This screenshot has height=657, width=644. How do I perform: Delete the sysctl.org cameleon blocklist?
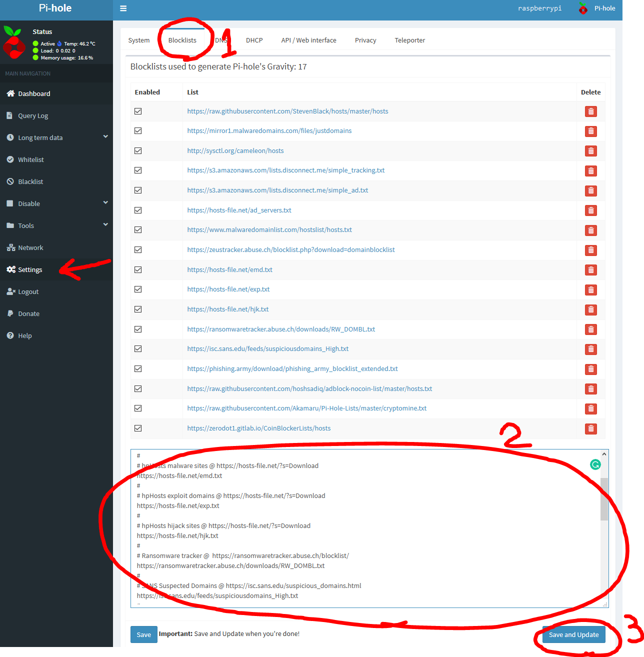tap(591, 151)
